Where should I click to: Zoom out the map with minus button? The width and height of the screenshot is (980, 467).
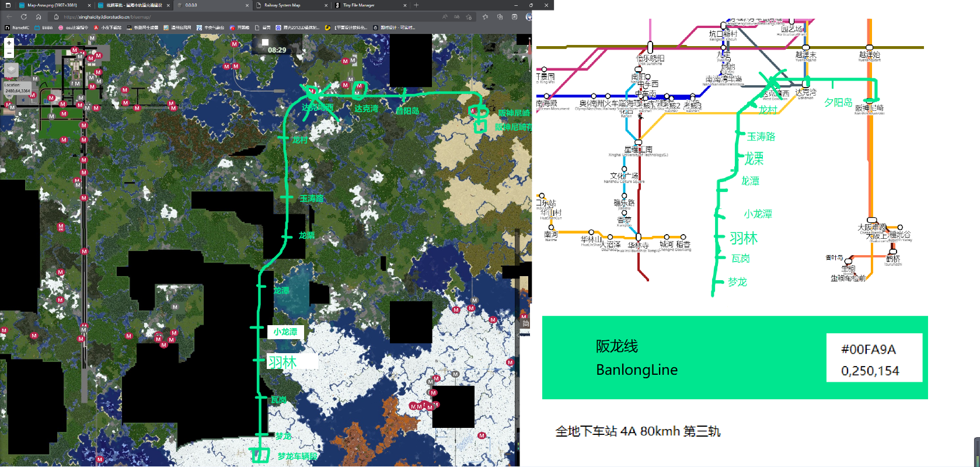[9, 53]
